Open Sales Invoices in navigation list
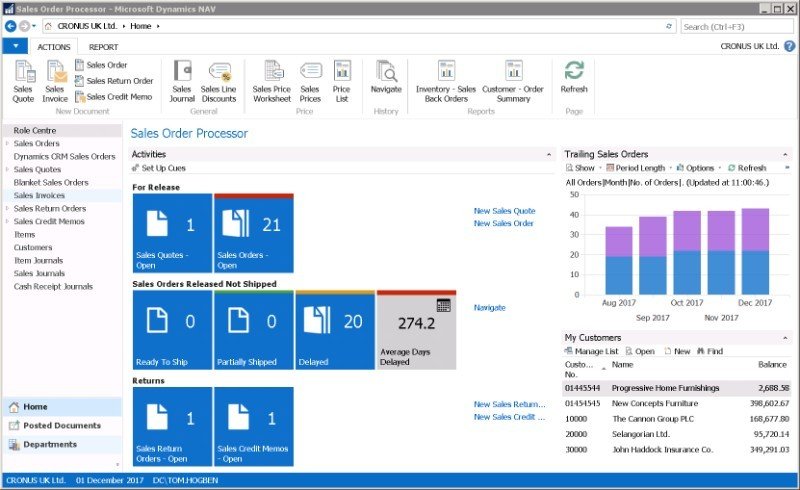The height and width of the screenshot is (490, 800). click(61, 195)
